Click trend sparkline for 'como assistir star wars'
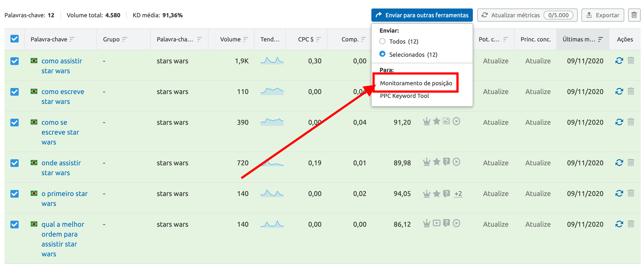 pos(272,60)
